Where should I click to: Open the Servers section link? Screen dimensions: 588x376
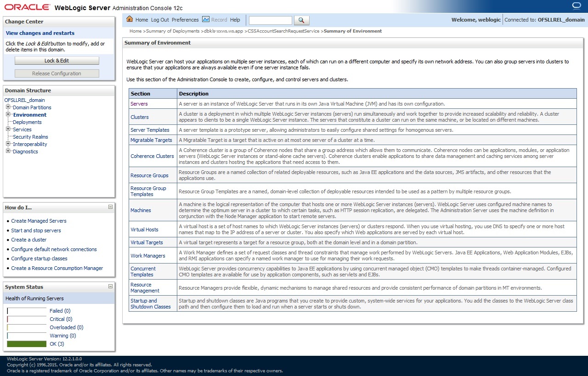click(x=139, y=104)
